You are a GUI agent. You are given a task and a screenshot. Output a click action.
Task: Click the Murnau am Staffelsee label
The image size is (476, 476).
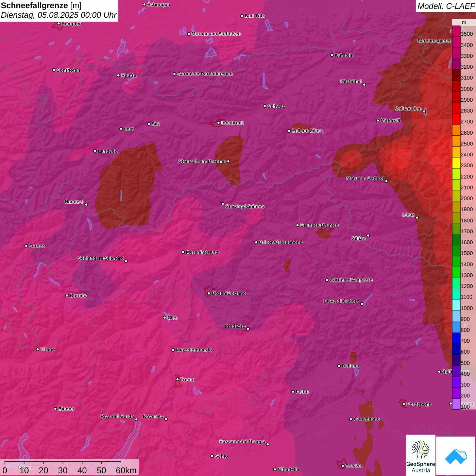[x=216, y=34]
